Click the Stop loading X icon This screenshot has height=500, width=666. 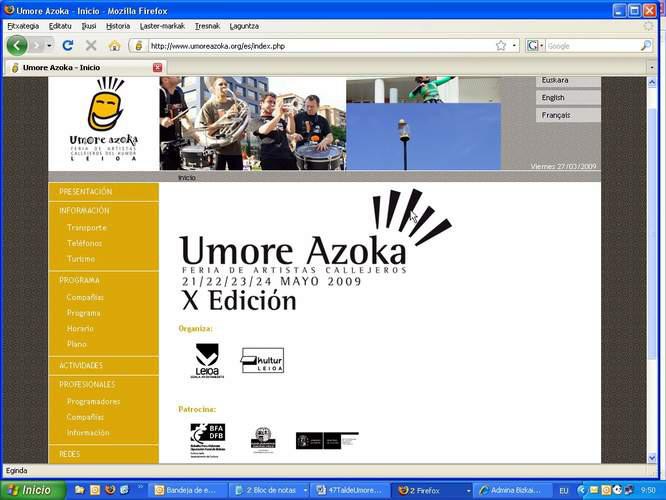click(91, 45)
